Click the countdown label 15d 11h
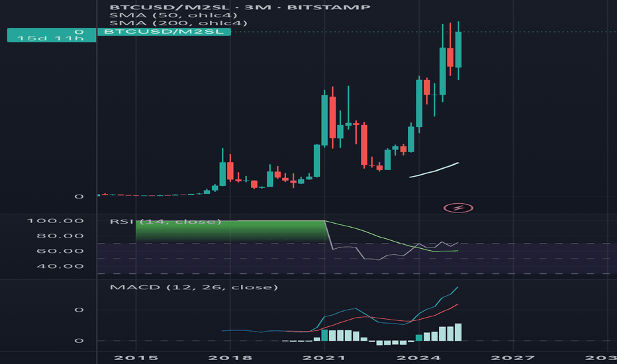The image size is (617, 364). point(50,38)
